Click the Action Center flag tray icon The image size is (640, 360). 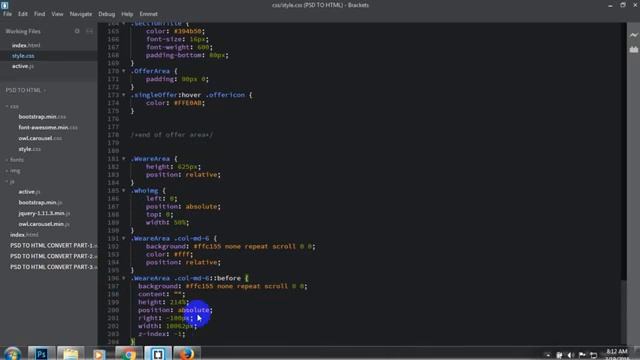582,355
